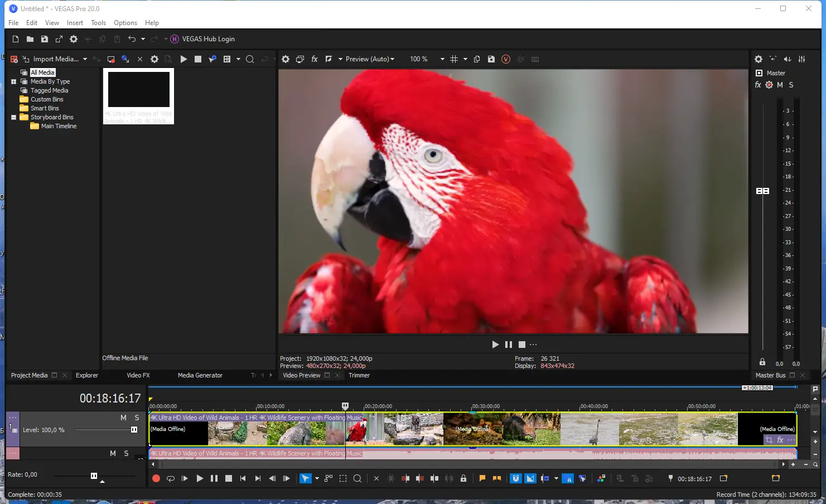Expand the Media By Type tree node
This screenshot has height=504, width=826.
[14, 81]
